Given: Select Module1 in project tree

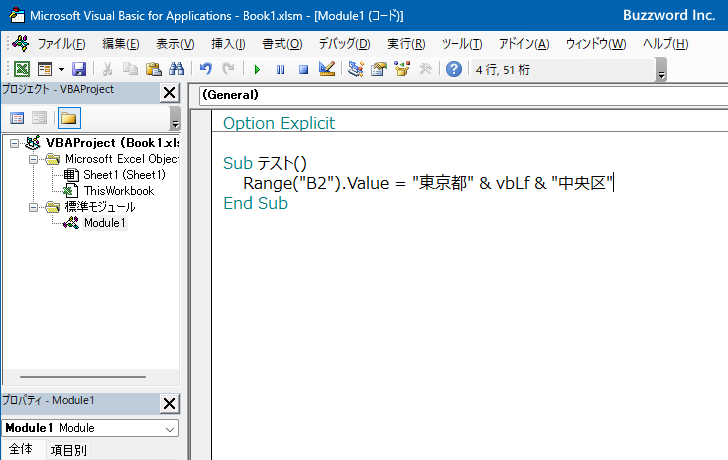Looking at the screenshot, I should pyautogui.click(x=104, y=223).
